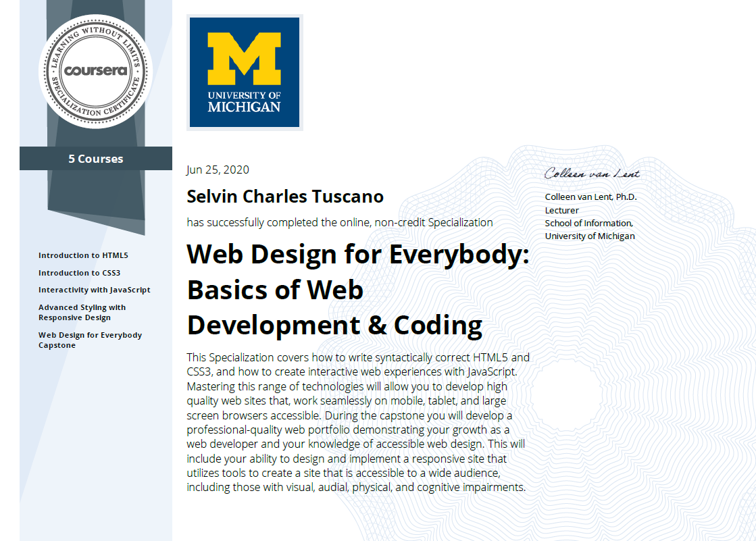Viewport: 756px width, 541px height.
Task: Click description line starting 'utilizes tools to create'
Action: coord(344,473)
